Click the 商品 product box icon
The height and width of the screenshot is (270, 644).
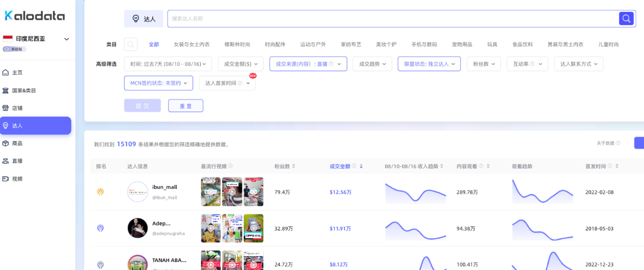pyautogui.click(x=6, y=143)
